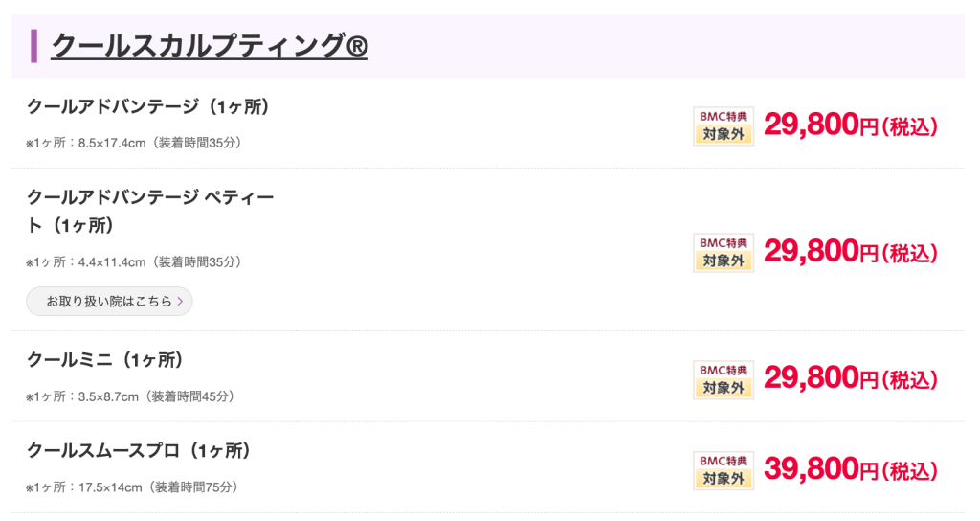
Task: Click the クールアドバンテージ ペティート title
Action: coord(150,212)
